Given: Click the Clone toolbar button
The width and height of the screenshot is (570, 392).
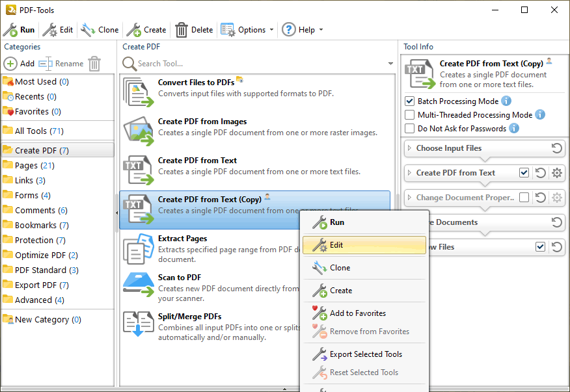Looking at the screenshot, I should tap(100, 30).
